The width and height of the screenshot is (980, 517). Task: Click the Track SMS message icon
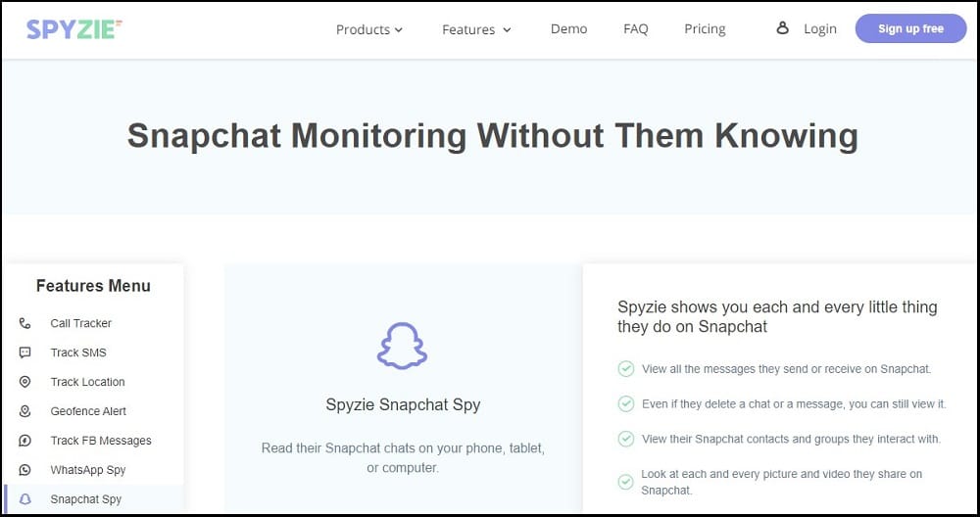click(x=25, y=352)
